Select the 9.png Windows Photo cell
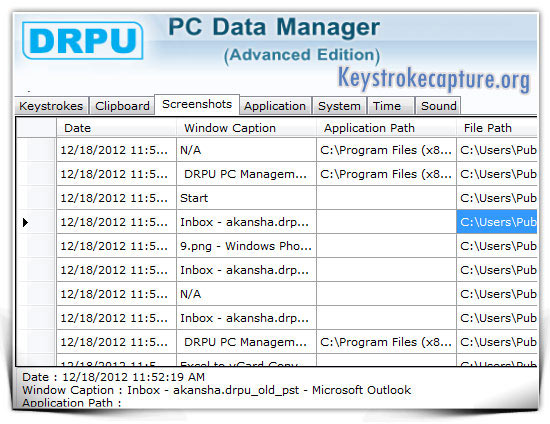 tap(247, 246)
